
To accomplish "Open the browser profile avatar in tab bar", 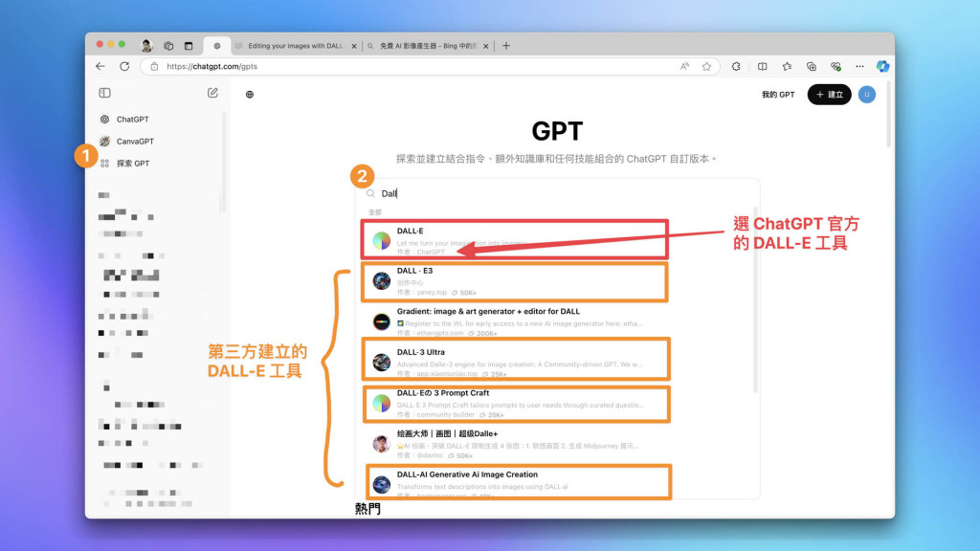I will click(146, 46).
